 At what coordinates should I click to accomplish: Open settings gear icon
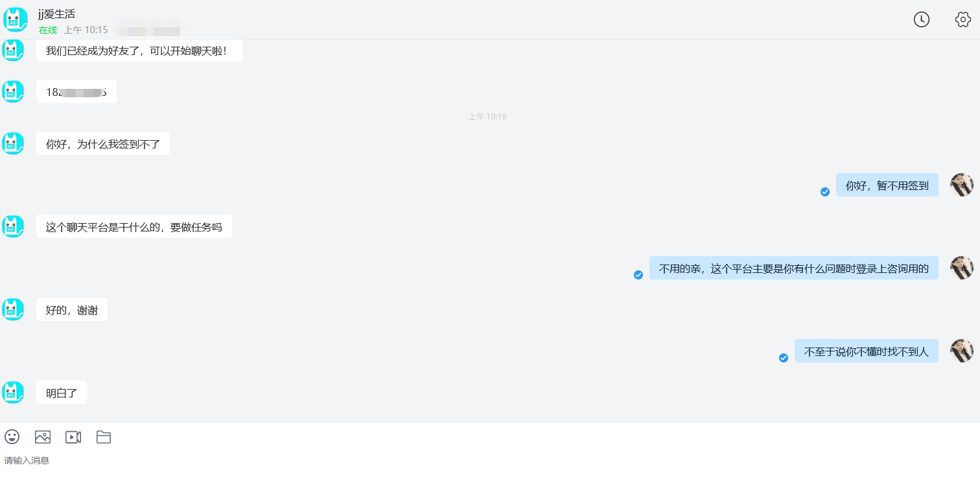(962, 19)
